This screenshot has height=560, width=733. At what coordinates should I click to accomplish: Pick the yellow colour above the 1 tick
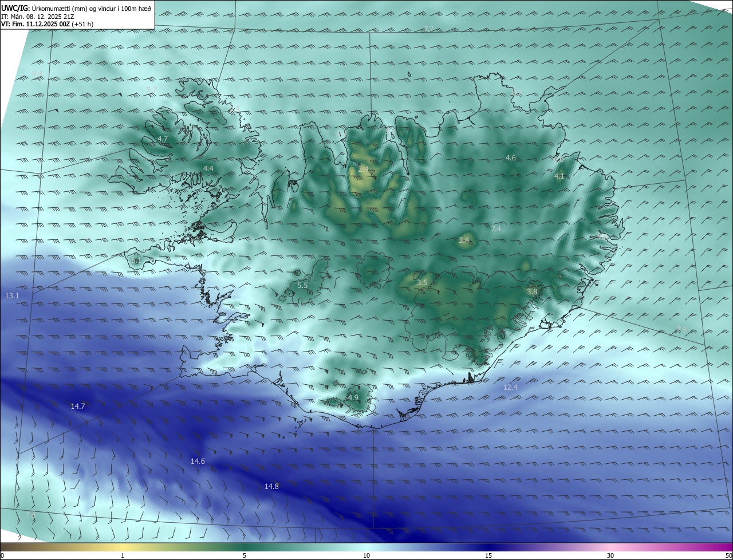coord(123,547)
